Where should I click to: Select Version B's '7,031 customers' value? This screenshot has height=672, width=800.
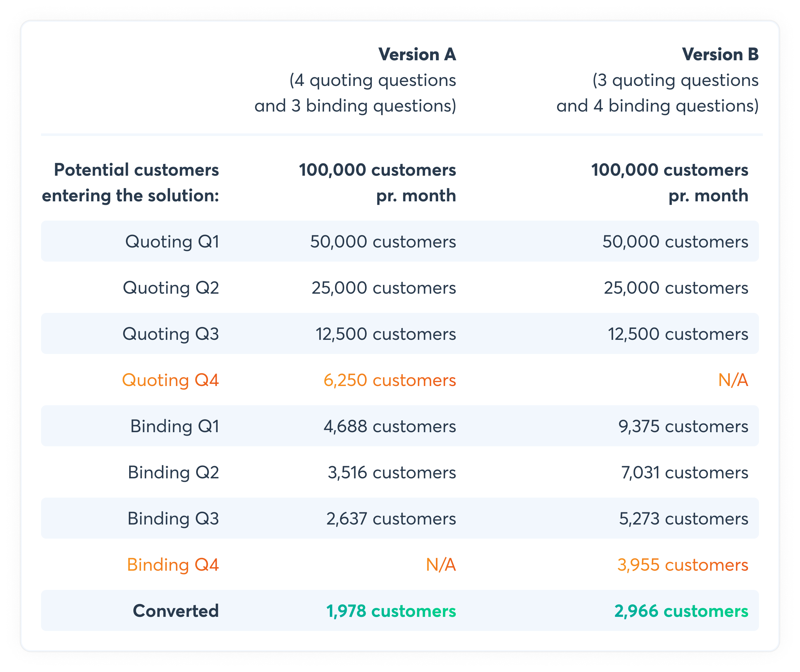coord(685,472)
